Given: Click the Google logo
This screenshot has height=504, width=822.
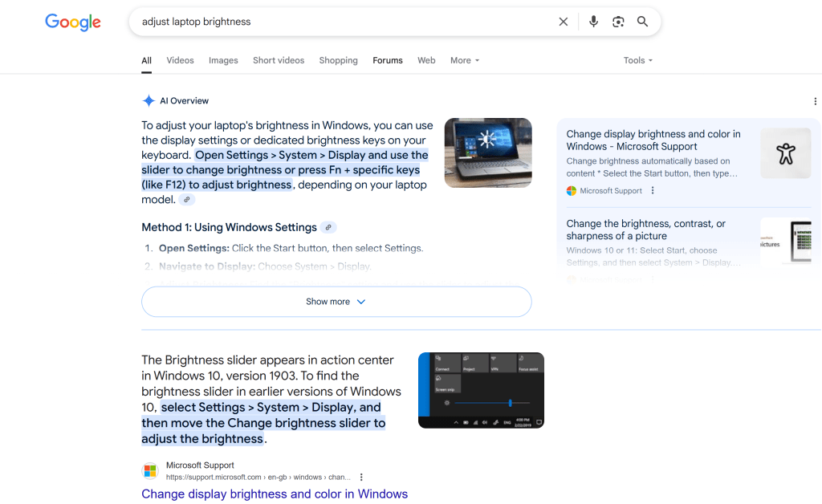Looking at the screenshot, I should click(73, 22).
